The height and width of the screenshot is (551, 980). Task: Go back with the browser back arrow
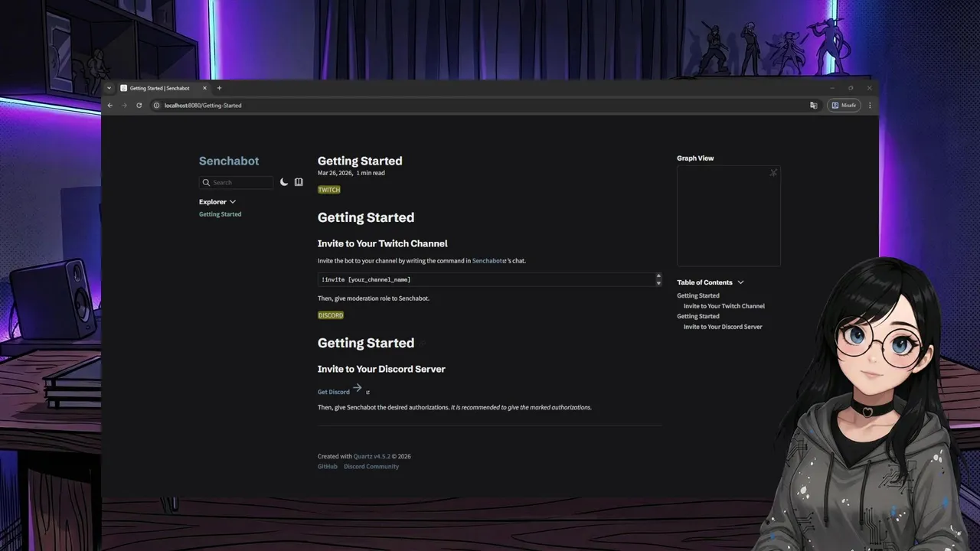(109, 106)
